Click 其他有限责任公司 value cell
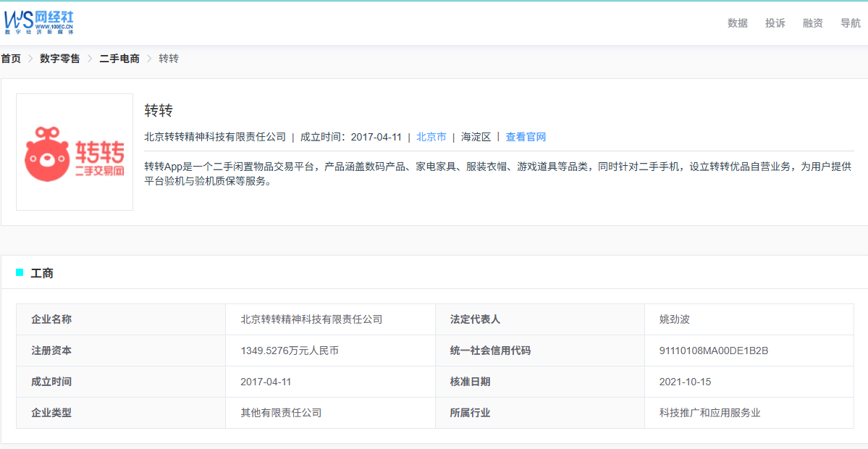 [331, 413]
